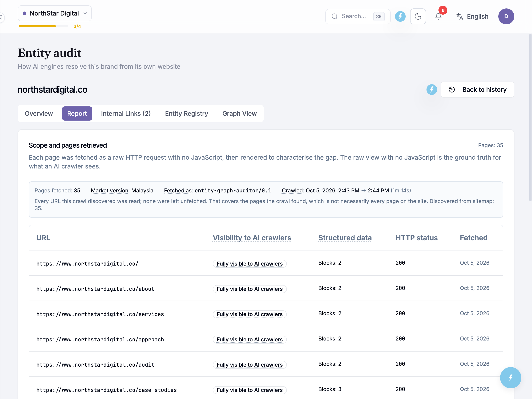Click the Pages: 35 counter
Viewport: 532px width, 399px height.
click(490, 145)
